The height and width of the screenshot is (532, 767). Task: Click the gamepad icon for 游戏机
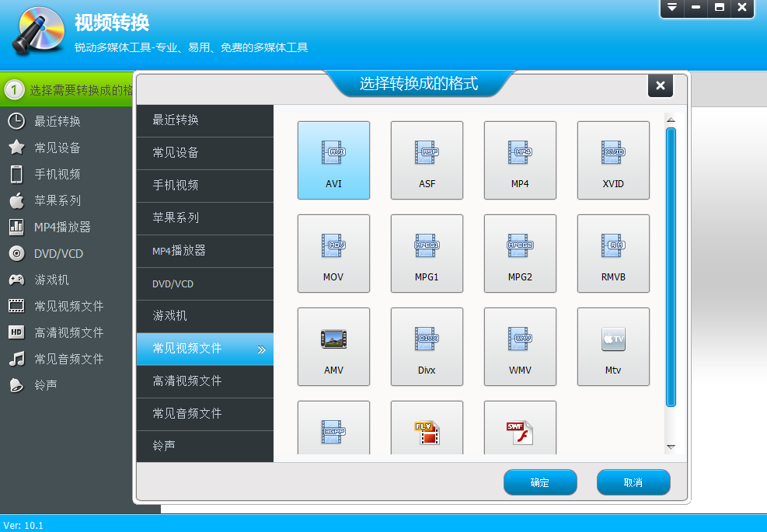coord(16,280)
